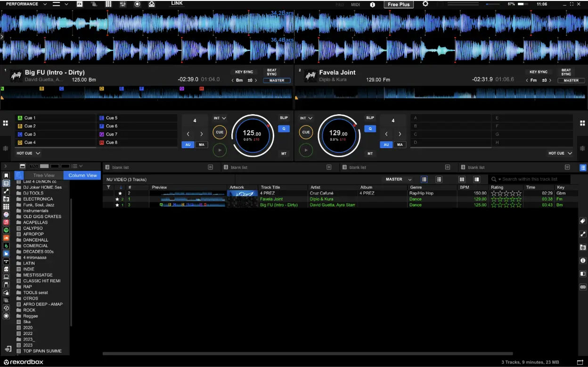The height and width of the screenshot is (367, 588).
Task: Open Apple Music icon in sidebar
Action: click(x=6, y=222)
